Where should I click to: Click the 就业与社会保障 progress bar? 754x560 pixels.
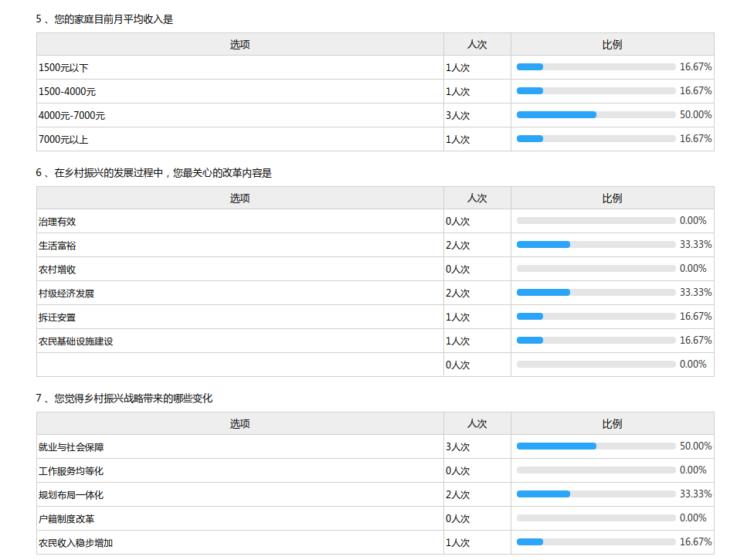(596, 446)
